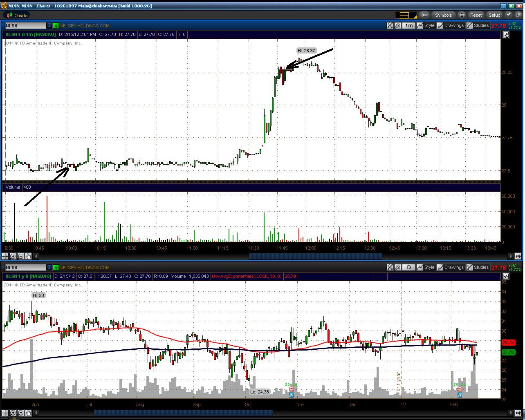Select the pan hand tool under upper chart

click(28, 256)
